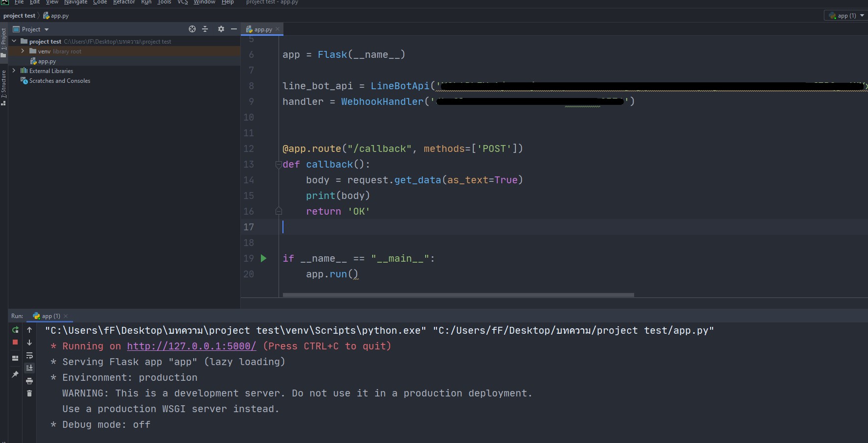
Task: Click the return 'OK' statement
Action: [338, 211]
